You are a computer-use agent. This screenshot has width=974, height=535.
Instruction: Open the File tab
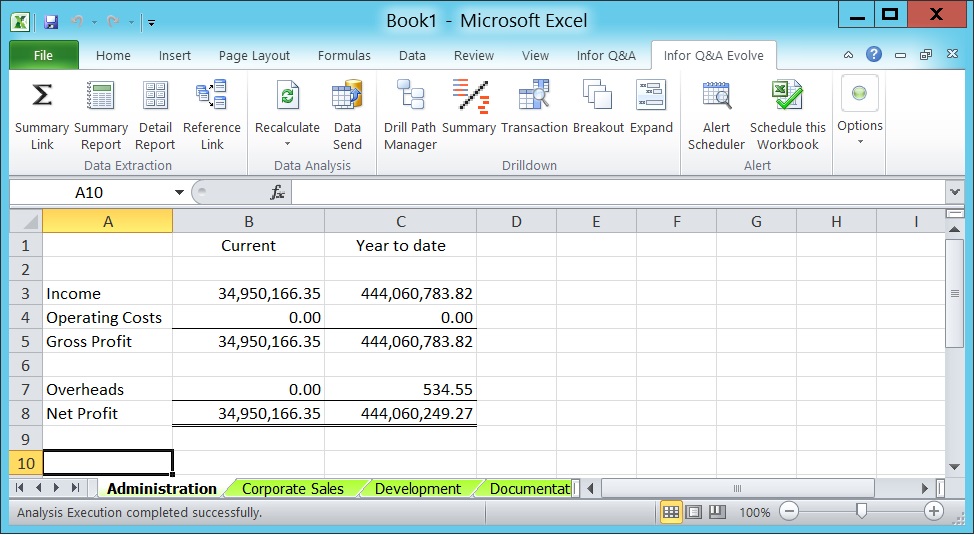43,55
